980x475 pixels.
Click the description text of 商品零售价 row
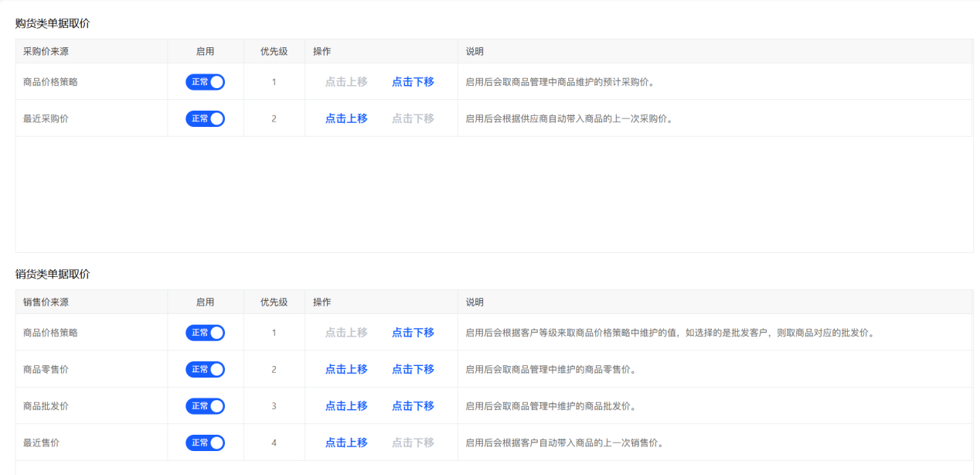(551, 370)
